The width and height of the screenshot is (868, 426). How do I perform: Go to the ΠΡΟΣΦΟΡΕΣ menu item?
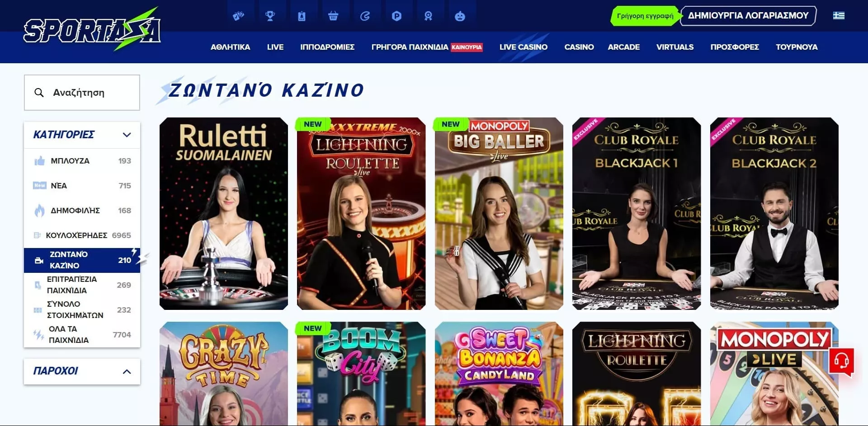(734, 47)
